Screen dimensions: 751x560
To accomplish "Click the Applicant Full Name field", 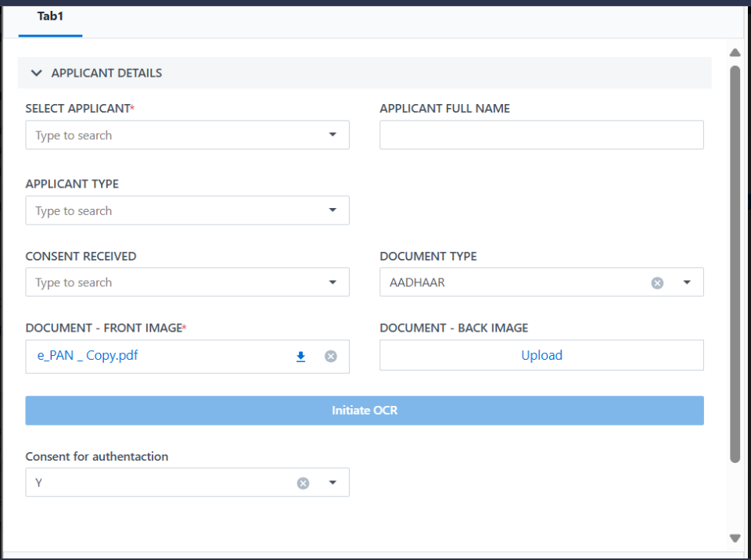I will (541, 135).
